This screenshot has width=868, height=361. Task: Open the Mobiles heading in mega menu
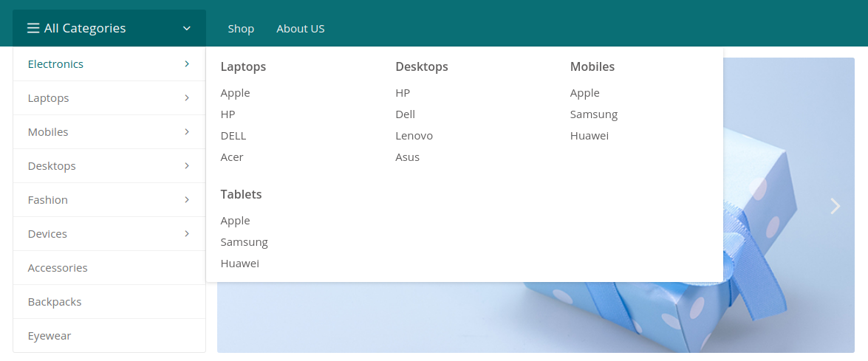(592, 67)
